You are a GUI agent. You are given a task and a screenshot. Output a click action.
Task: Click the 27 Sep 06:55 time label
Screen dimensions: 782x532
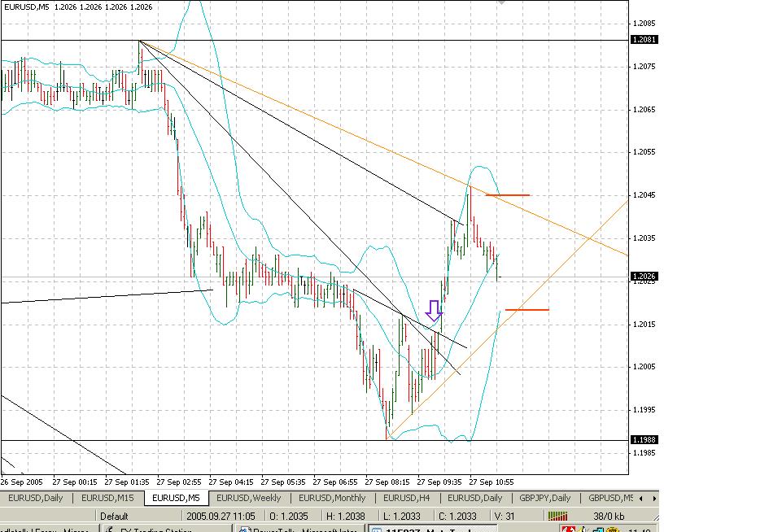(x=335, y=482)
